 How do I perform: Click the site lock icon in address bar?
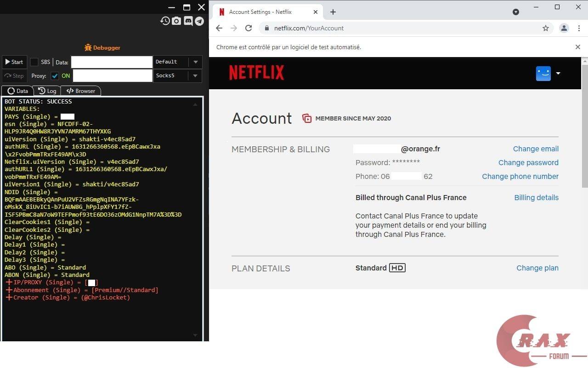(266, 28)
